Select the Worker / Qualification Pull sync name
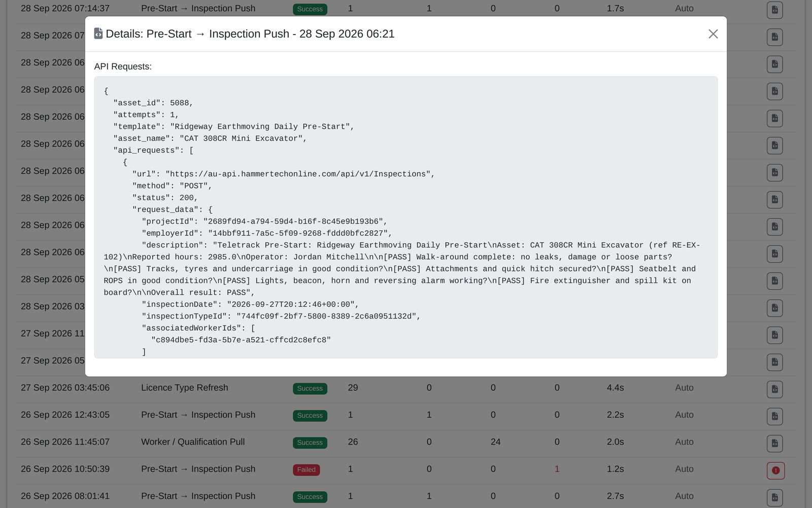This screenshot has width=812, height=508. pos(193,442)
